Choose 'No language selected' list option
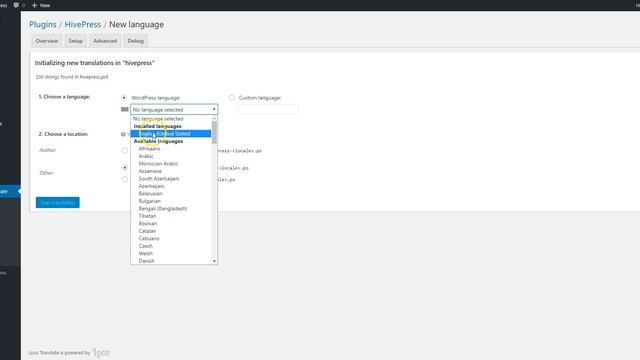This screenshot has height=360, width=640. (171, 119)
